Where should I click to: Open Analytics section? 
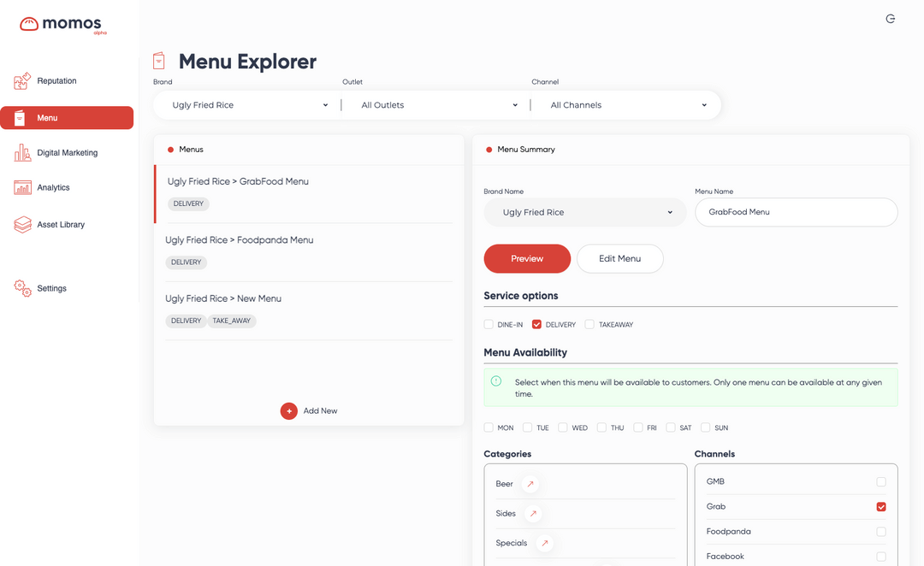(53, 187)
